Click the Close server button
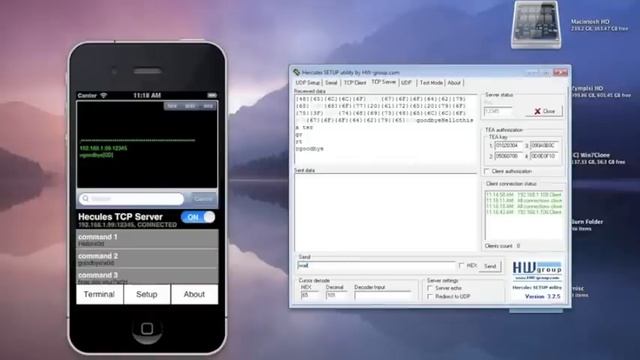Viewport: 640px width, 360px height. coord(544,111)
